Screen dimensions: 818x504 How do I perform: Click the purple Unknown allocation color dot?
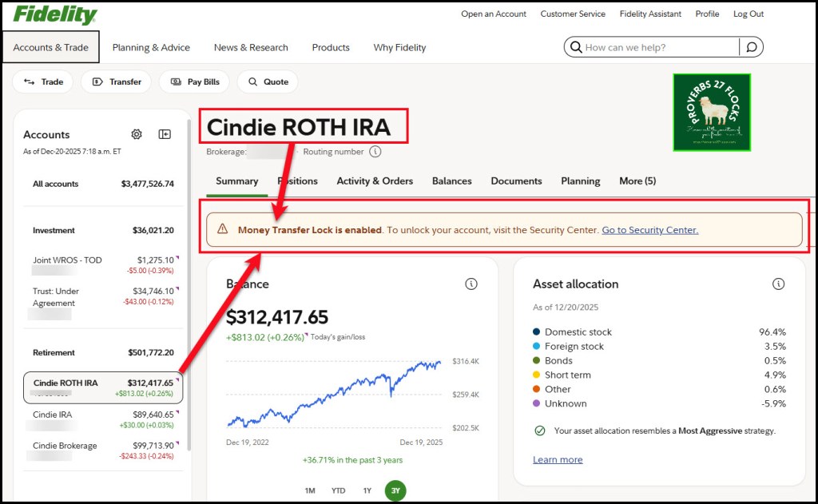536,403
